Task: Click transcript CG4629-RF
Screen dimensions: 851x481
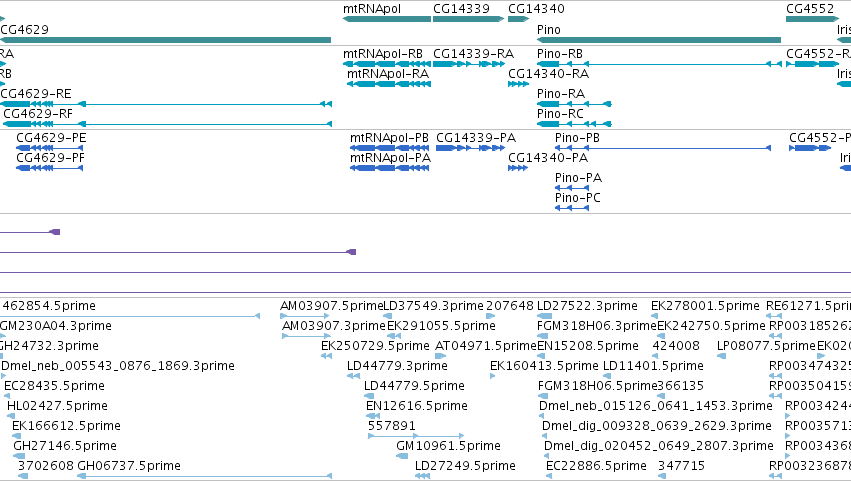Action: (37, 114)
